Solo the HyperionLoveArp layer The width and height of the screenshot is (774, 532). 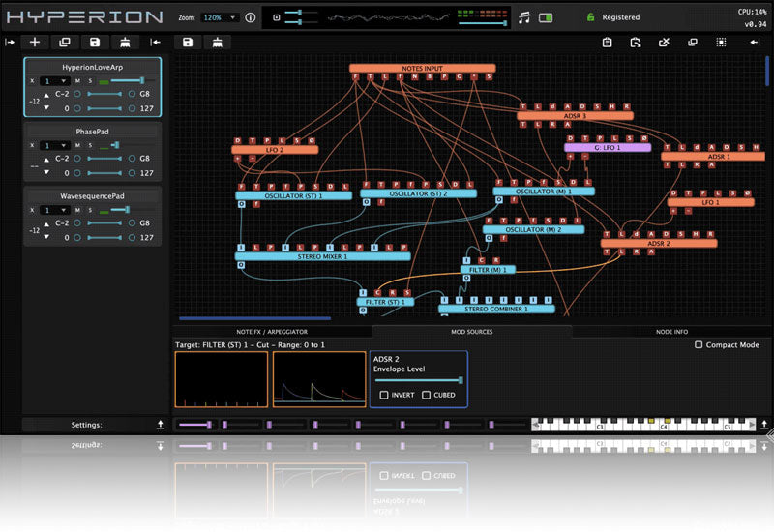pos(90,81)
